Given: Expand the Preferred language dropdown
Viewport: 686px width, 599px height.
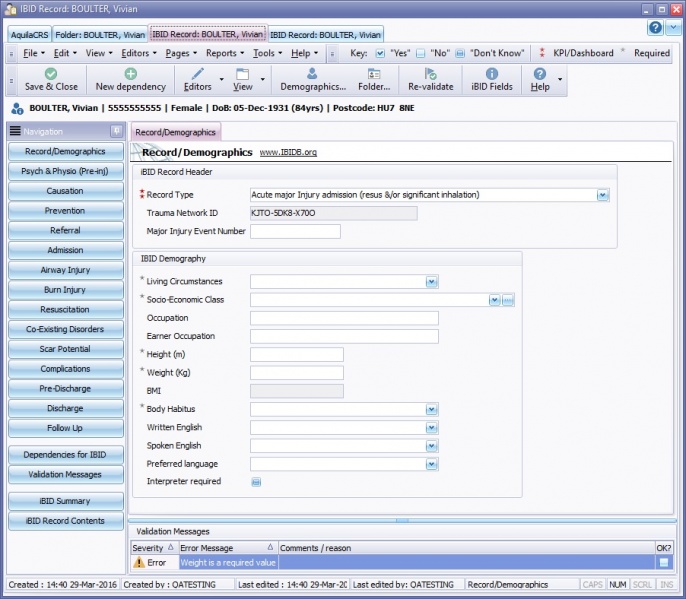Looking at the screenshot, I should click(432, 464).
